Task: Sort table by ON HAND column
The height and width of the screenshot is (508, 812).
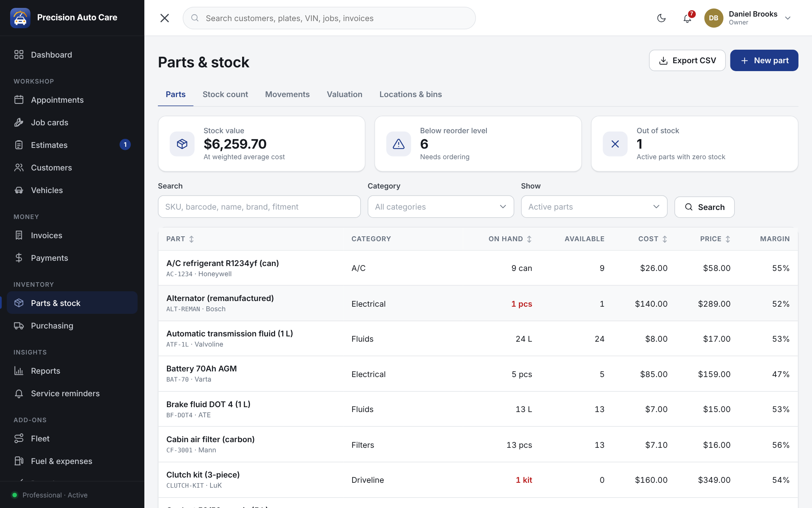Action: pyautogui.click(x=510, y=239)
